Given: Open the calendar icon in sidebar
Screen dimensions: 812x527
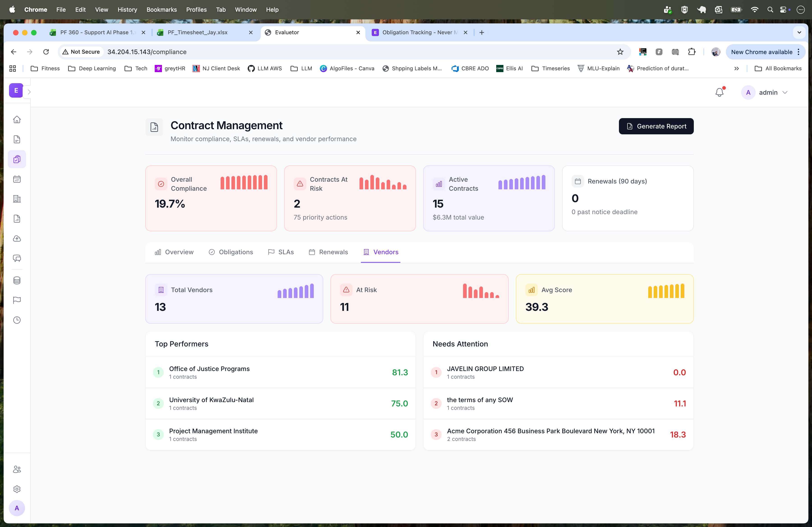Looking at the screenshot, I should click(17, 179).
